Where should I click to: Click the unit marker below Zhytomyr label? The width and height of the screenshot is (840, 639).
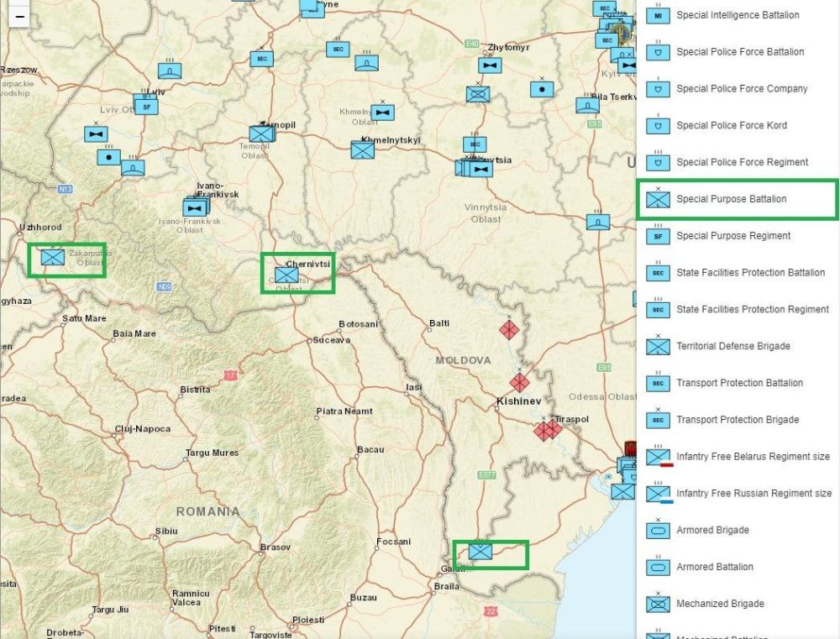(490, 65)
